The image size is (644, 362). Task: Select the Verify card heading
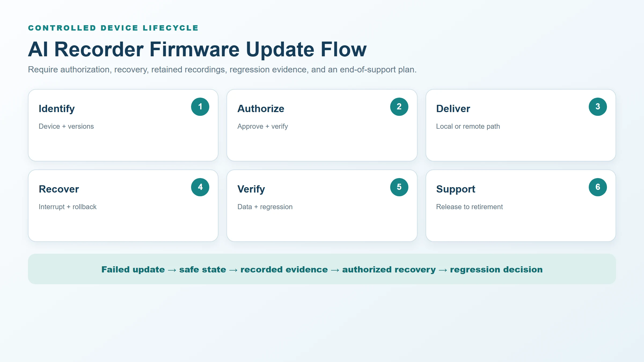[251, 189]
